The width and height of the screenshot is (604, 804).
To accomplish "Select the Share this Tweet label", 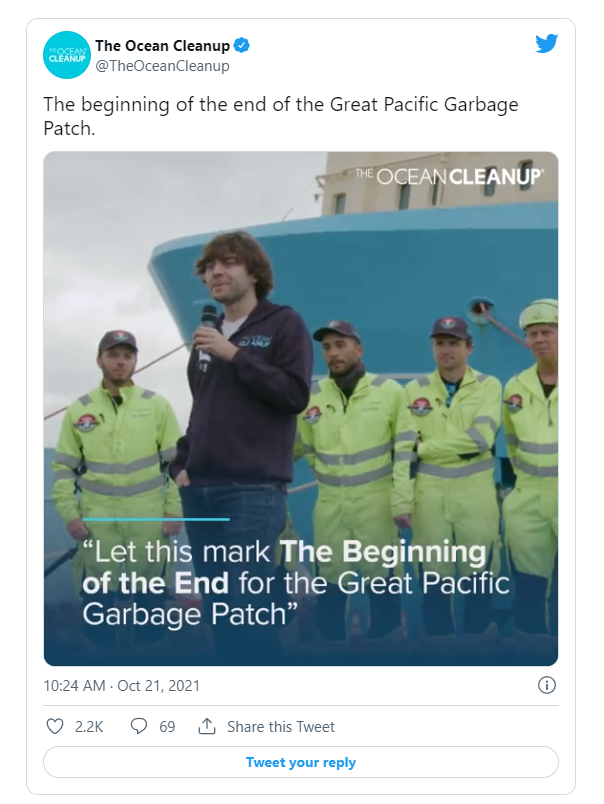I will (x=281, y=727).
